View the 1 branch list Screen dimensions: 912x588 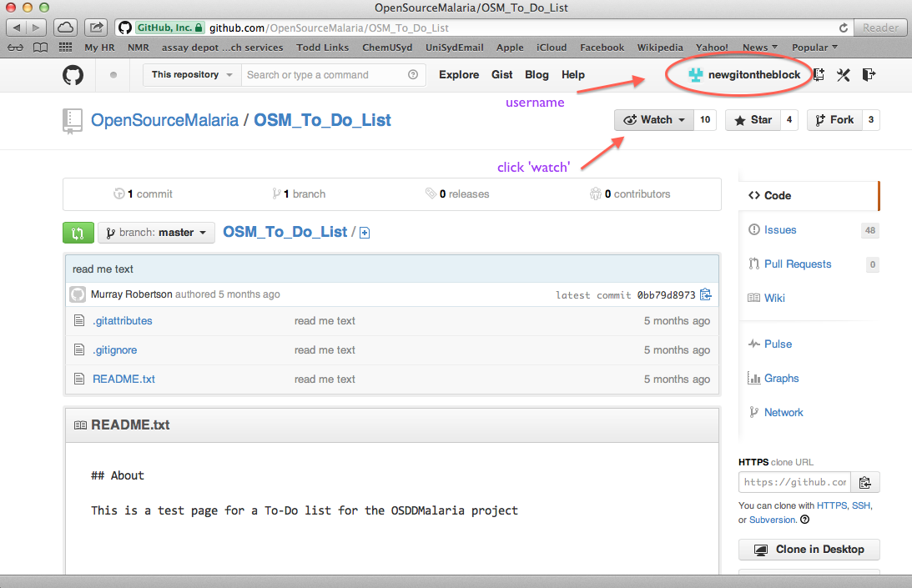[x=299, y=194]
